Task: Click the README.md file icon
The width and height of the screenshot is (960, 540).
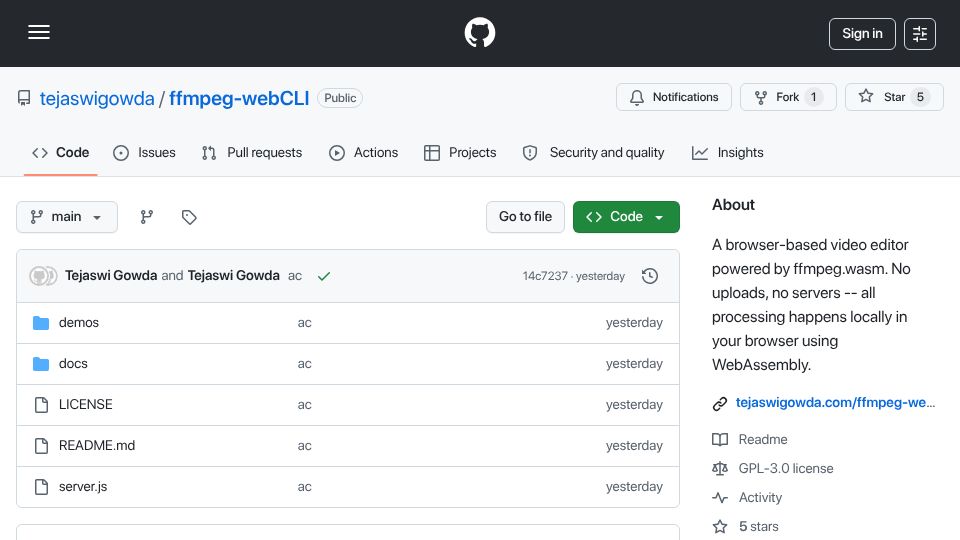Action: pos(41,446)
